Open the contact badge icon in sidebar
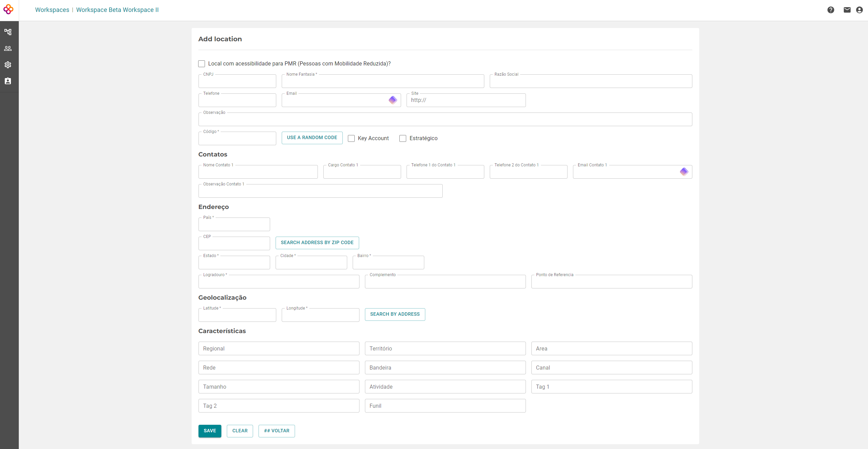 (8, 81)
